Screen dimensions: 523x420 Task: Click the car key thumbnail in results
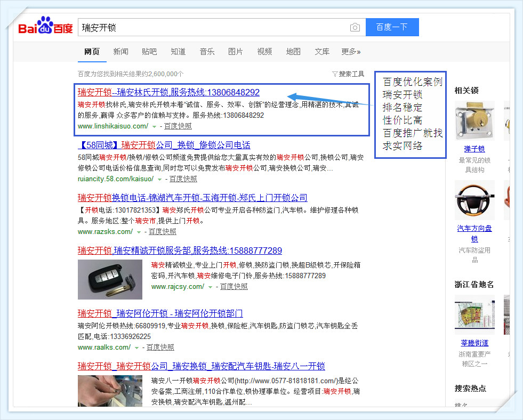click(x=110, y=279)
